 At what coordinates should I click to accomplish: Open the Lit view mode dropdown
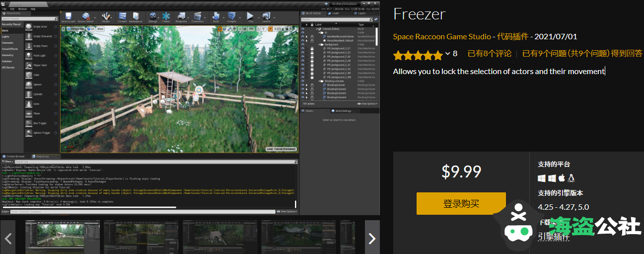[x=92, y=29]
